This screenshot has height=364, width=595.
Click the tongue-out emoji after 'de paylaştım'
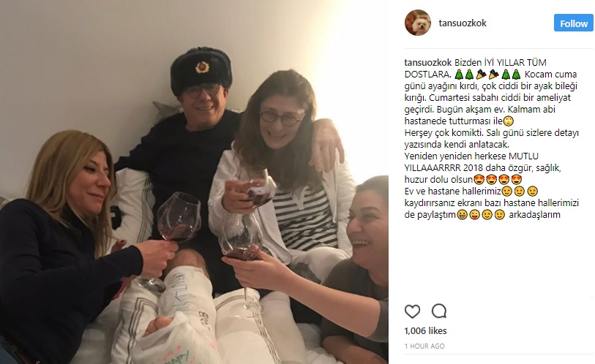pos(474,215)
